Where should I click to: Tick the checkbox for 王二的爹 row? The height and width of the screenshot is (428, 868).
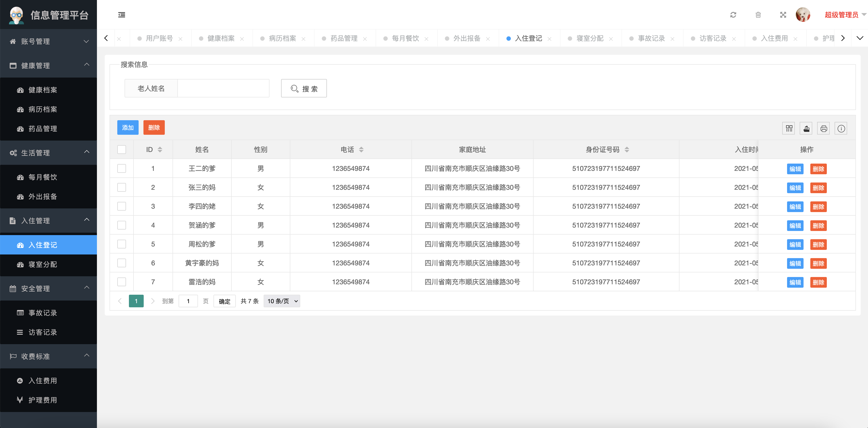coord(122,168)
